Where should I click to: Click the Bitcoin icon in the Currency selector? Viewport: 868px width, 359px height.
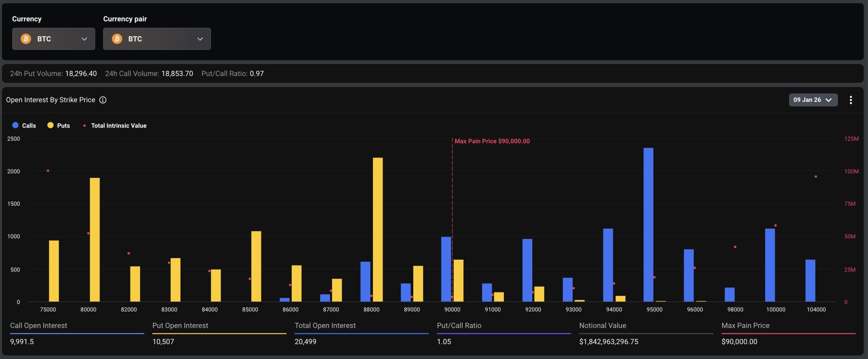point(25,39)
